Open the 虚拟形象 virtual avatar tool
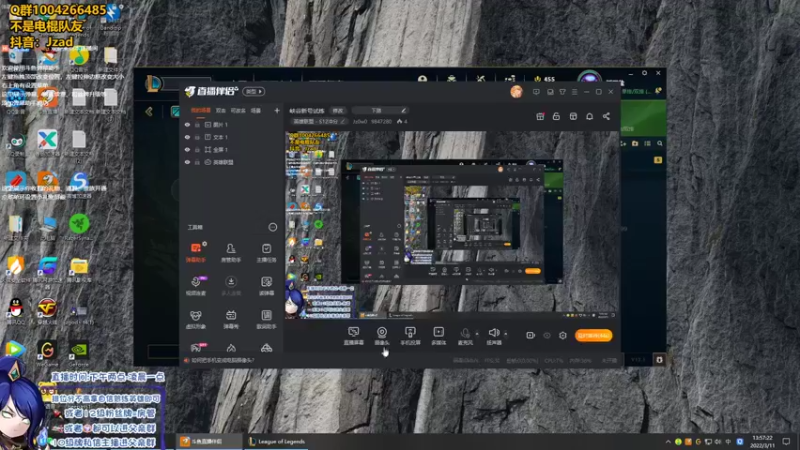800x450 pixels. point(196,319)
